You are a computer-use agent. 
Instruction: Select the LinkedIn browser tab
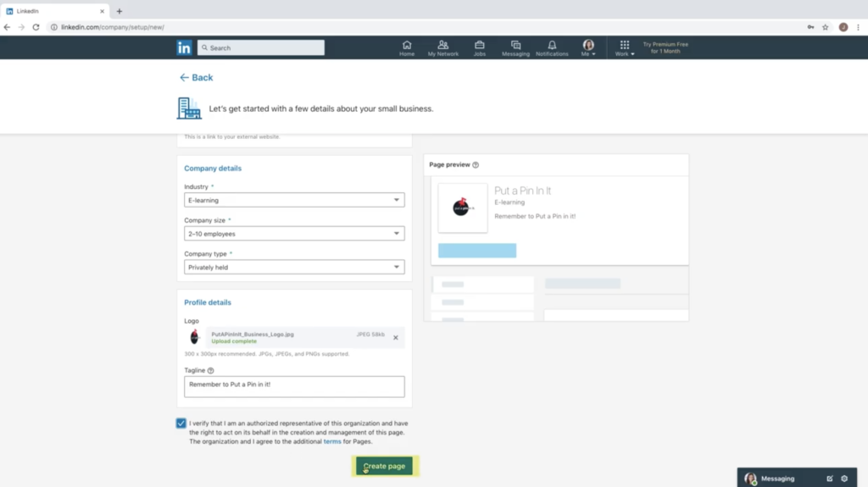pyautogui.click(x=54, y=11)
